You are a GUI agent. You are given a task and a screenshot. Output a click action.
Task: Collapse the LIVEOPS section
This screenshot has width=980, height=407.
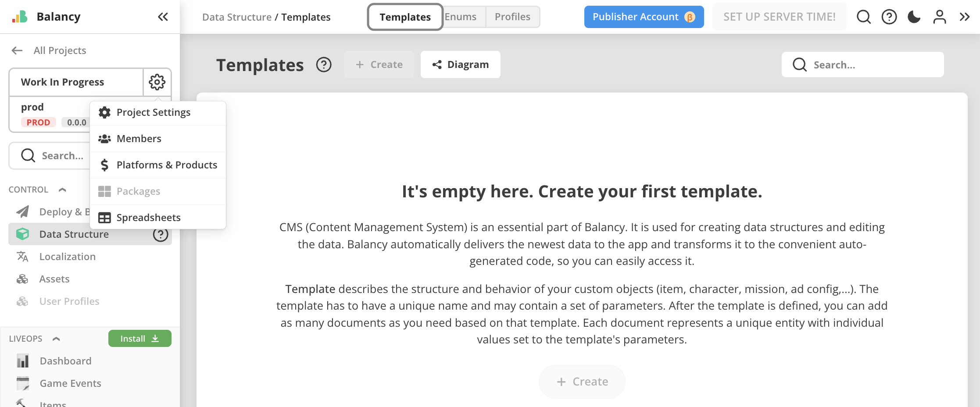click(x=56, y=339)
